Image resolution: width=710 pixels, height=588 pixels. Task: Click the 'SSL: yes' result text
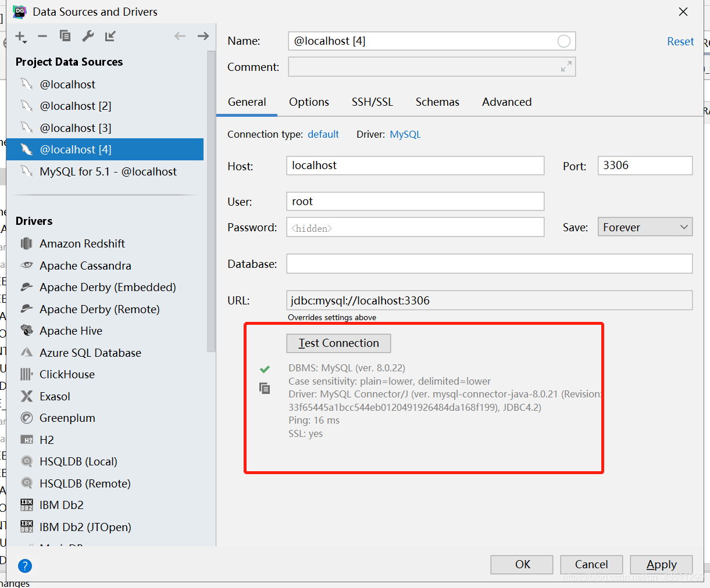tap(305, 433)
